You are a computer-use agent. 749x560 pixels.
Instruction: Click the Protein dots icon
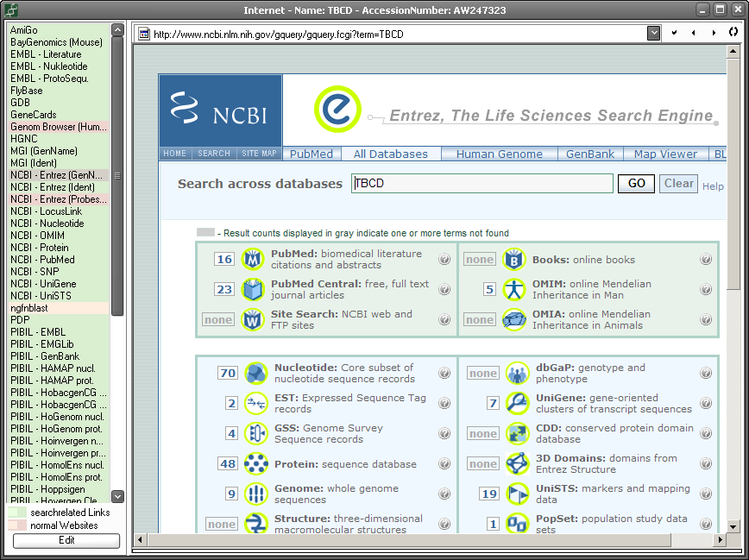(256, 464)
